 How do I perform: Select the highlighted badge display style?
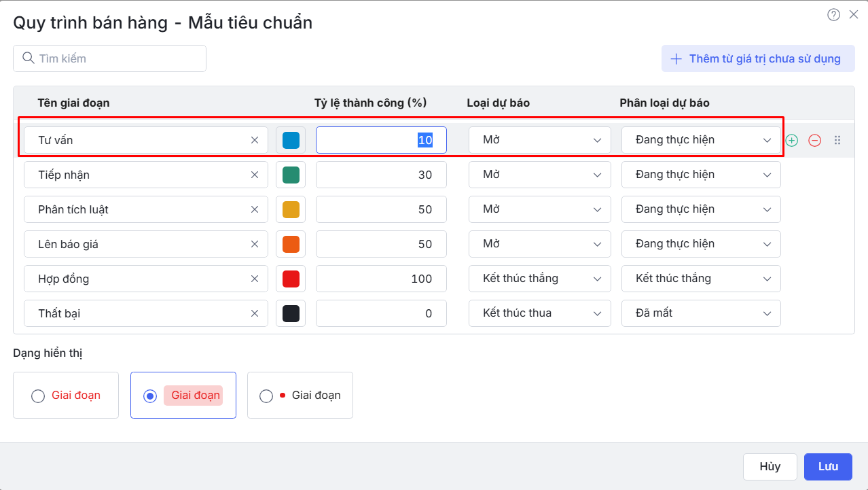click(150, 396)
